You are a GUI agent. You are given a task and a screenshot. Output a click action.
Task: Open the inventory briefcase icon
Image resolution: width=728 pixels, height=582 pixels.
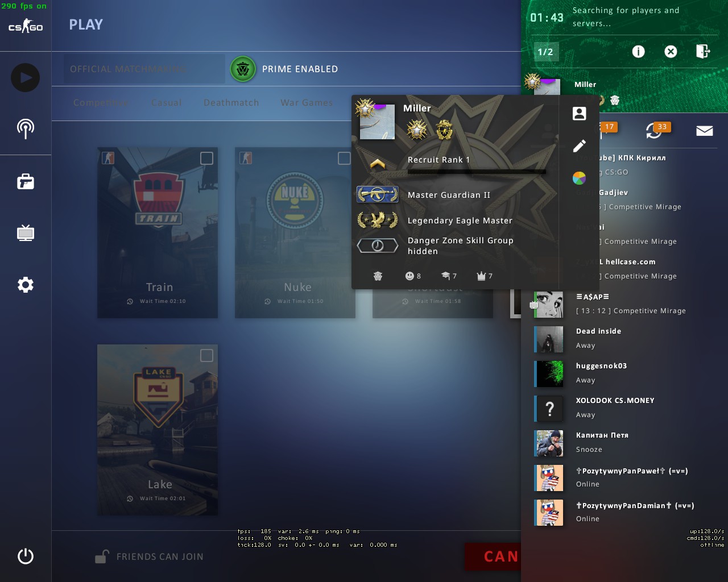pos(26,181)
